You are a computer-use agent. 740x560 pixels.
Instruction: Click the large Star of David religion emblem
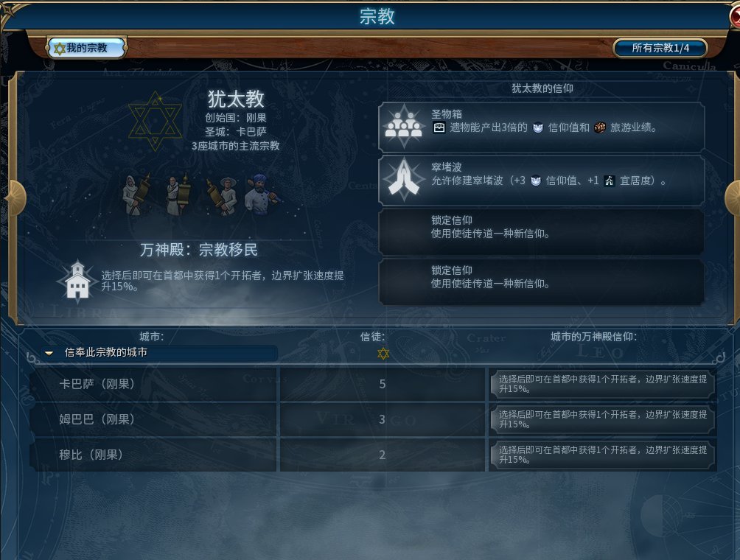156,122
